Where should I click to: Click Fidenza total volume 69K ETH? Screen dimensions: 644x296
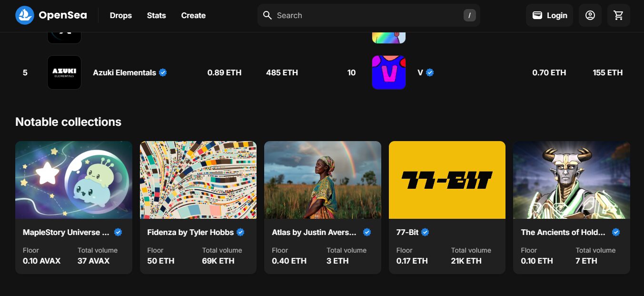tap(218, 261)
